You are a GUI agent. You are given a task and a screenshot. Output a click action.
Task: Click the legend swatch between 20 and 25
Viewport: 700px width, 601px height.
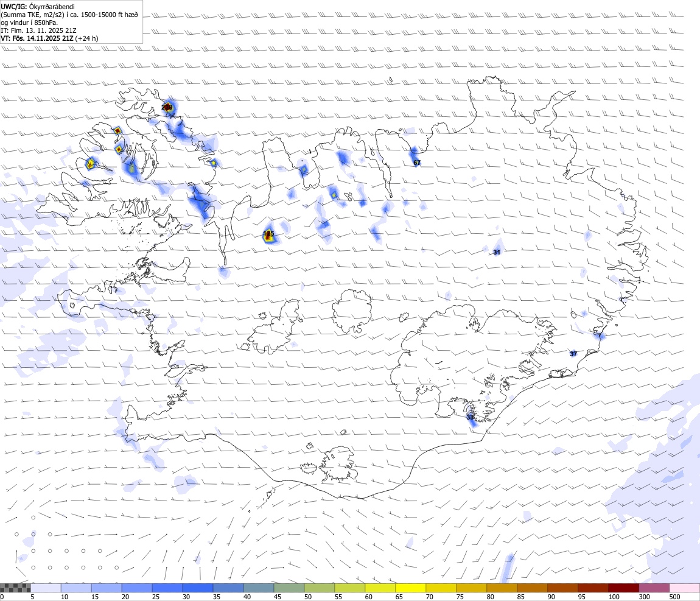click(137, 588)
